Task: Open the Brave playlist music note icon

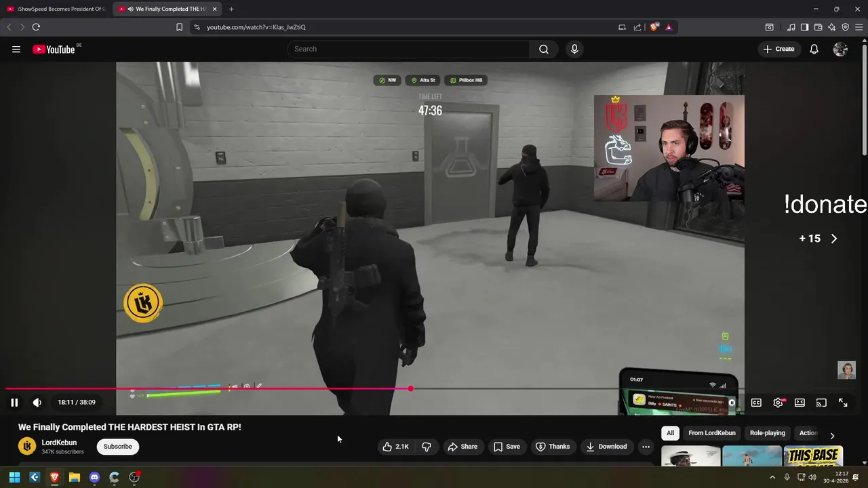Action: pos(791,27)
